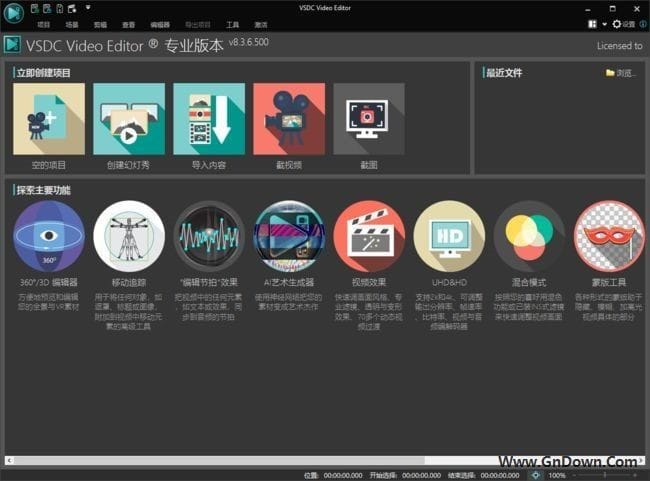Click the 位置 timecode value in status bar
The width and height of the screenshot is (650, 481).
[x=343, y=475]
